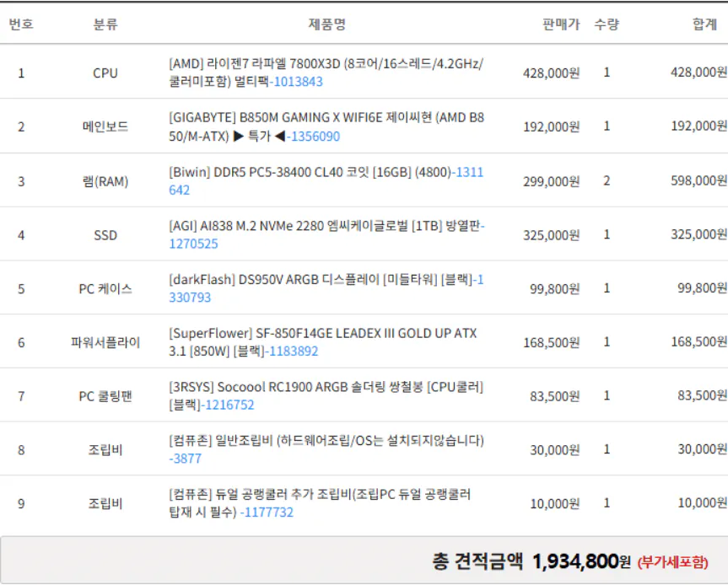Viewport: 728px width, 585px height.
Task: Open the AGI AI838 M.2 NVMe SSD link
Action: coord(326,234)
